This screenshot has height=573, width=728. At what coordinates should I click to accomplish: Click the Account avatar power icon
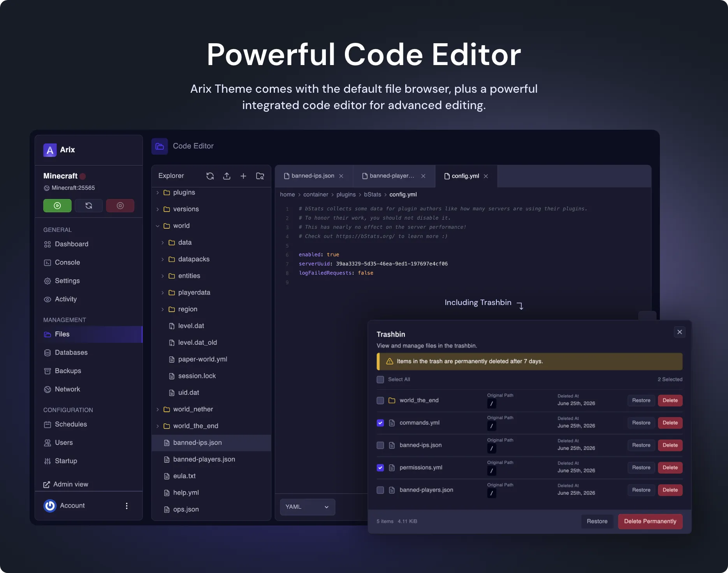coord(50,506)
